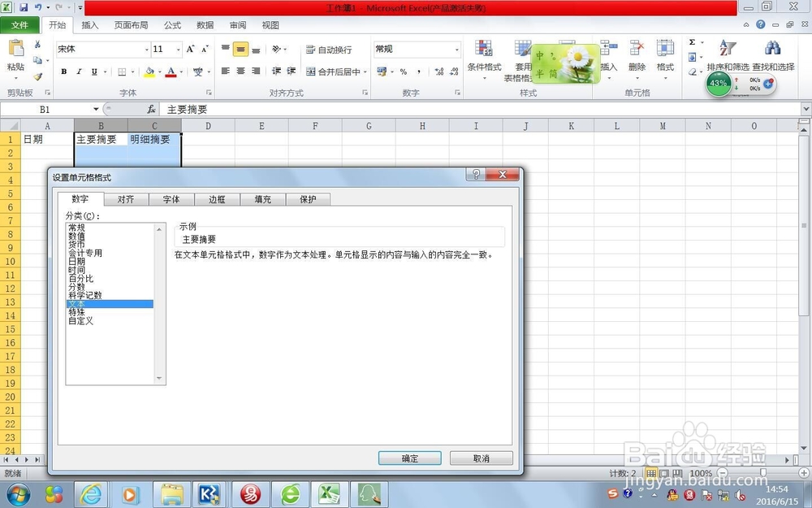Switch to the 字体 tab in Format Cells dialog
The width and height of the screenshot is (812, 508).
click(x=171, y=199)
